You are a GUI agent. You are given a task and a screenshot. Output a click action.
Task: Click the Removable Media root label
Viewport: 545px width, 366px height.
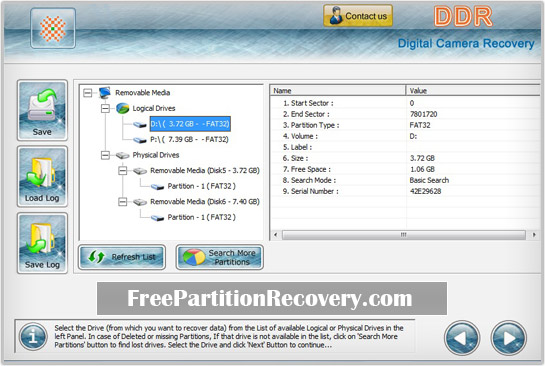[143, 93]
